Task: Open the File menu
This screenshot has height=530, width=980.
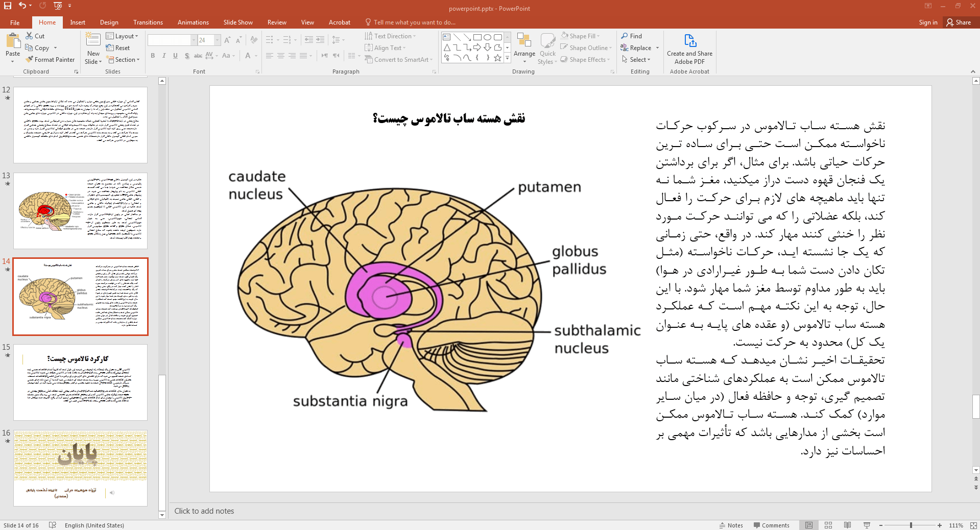Action: [x=15, y=22]
